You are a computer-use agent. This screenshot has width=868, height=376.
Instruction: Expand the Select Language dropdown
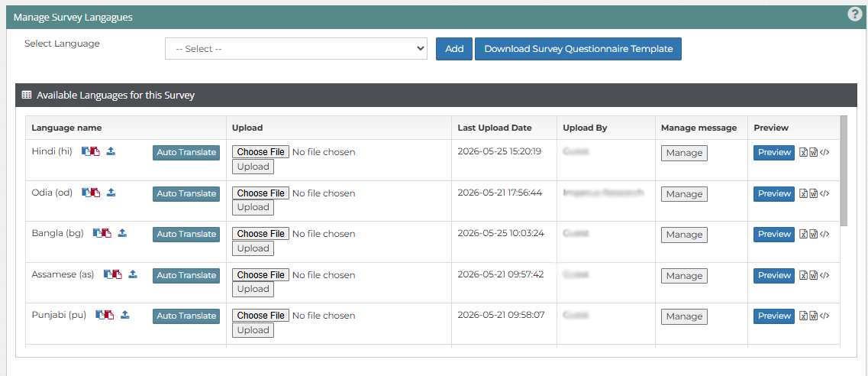(296, 49)
